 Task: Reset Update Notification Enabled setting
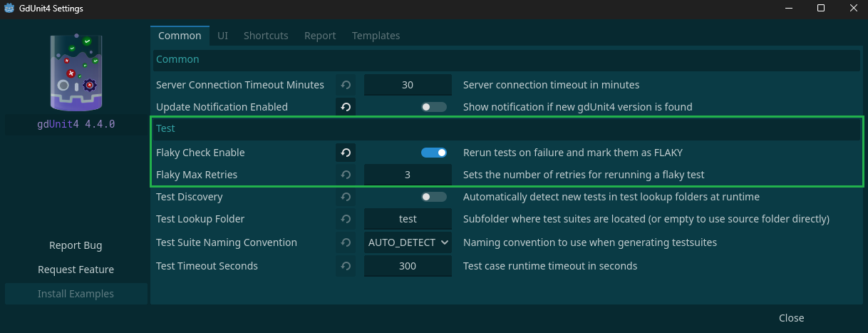[346, 107]
